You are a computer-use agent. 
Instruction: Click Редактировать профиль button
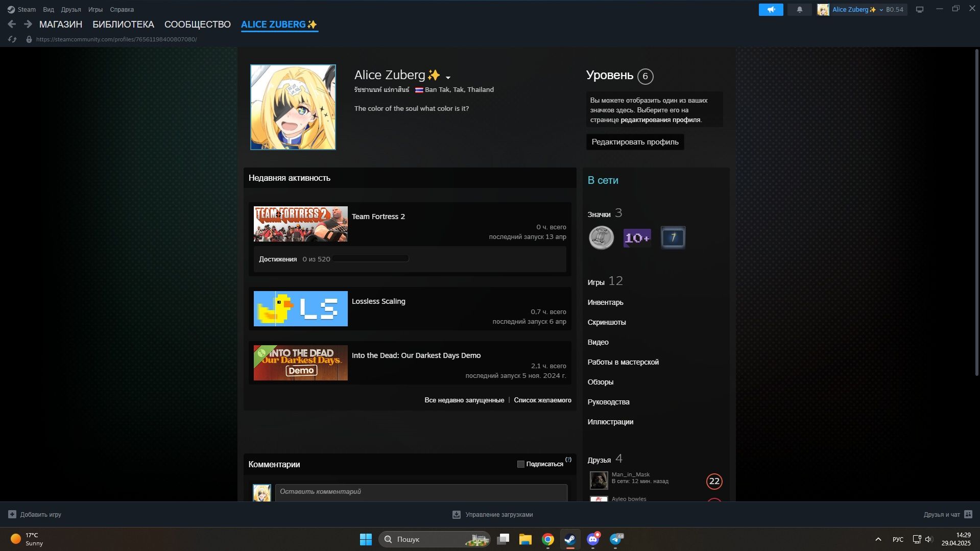635,142
